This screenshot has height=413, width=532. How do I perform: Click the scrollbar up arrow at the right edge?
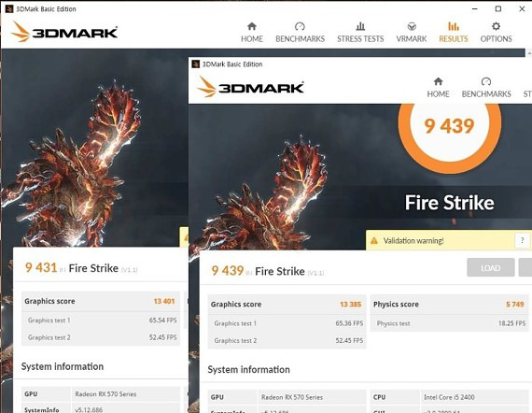528,52
